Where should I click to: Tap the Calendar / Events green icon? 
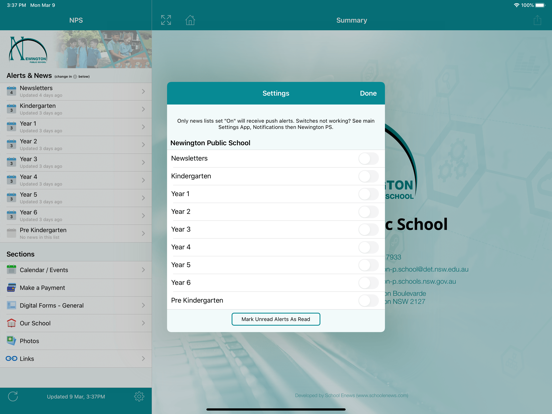click(11, 270)
